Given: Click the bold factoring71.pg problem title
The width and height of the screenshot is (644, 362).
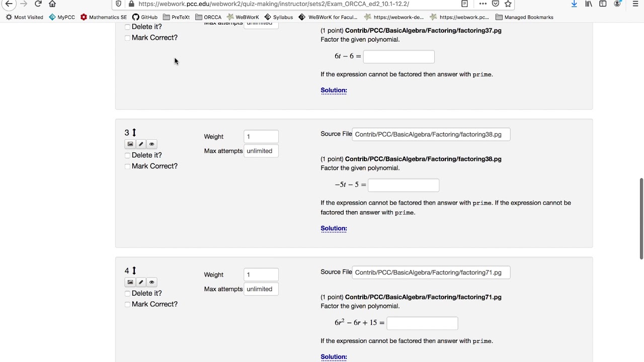Looking at the screenshot, I should 423,297.
